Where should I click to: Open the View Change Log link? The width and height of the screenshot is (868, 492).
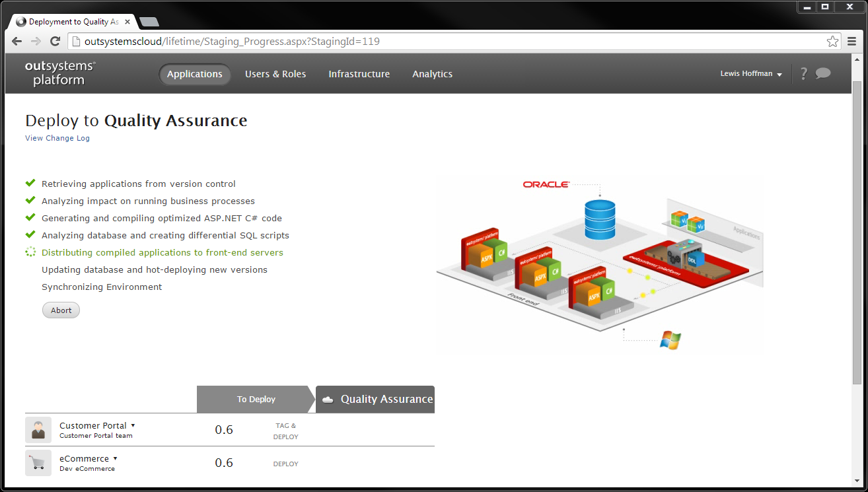click(57, 138)
